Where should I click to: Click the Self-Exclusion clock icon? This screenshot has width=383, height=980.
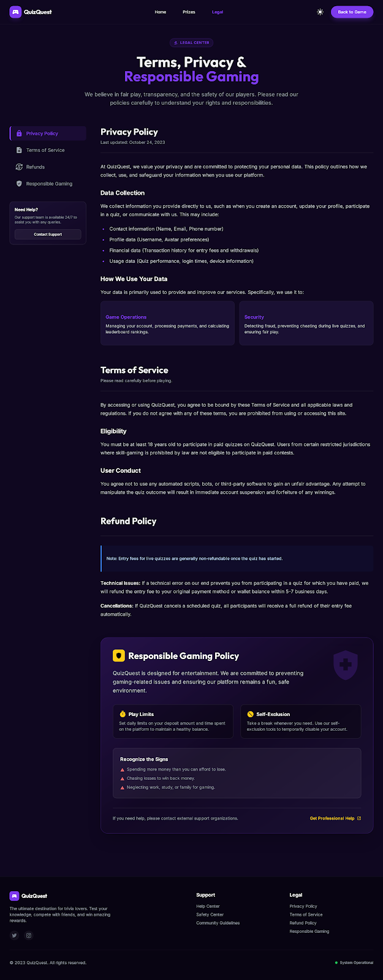(249, 714)
